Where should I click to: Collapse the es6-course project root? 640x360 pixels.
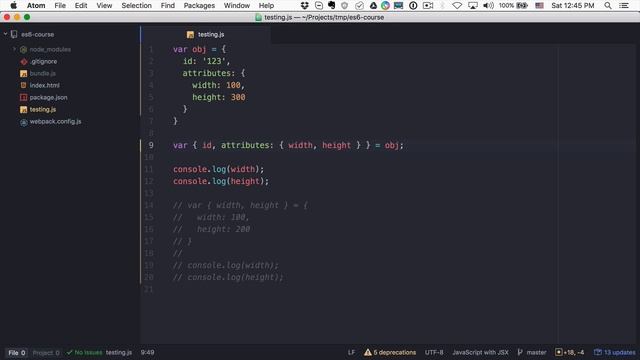pyautogui.click(x=5, y=34)
